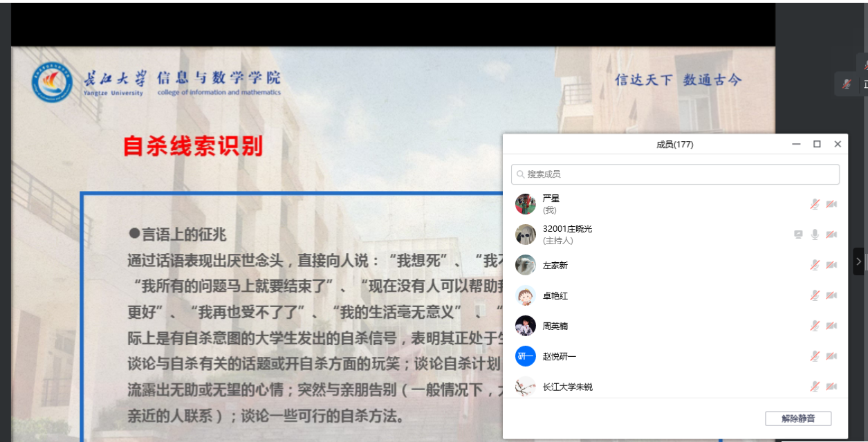This screenshot has height=442, width=868.
Task: Click the screen sharing icon for 32001庄晓光
Action: tap(799, 234)
